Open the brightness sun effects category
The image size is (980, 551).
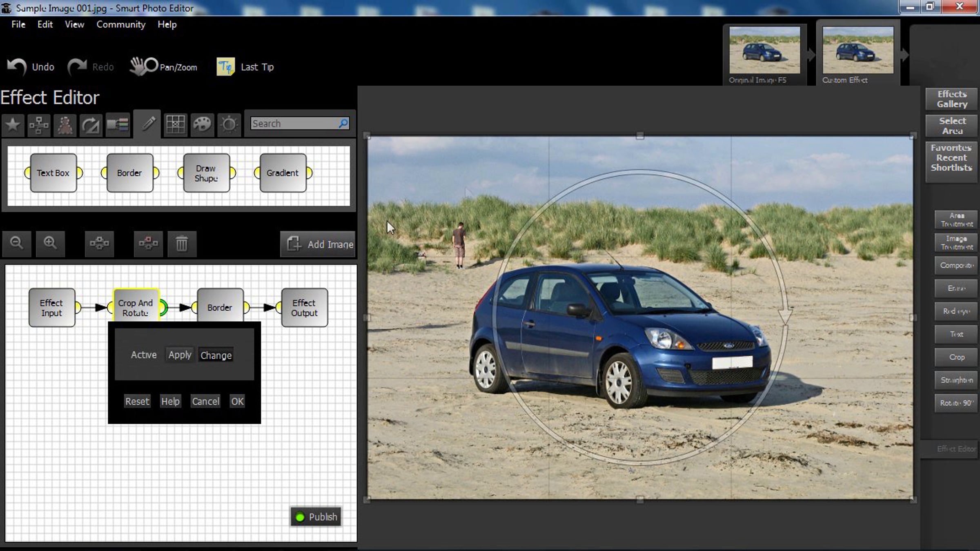tap(229, 124)
